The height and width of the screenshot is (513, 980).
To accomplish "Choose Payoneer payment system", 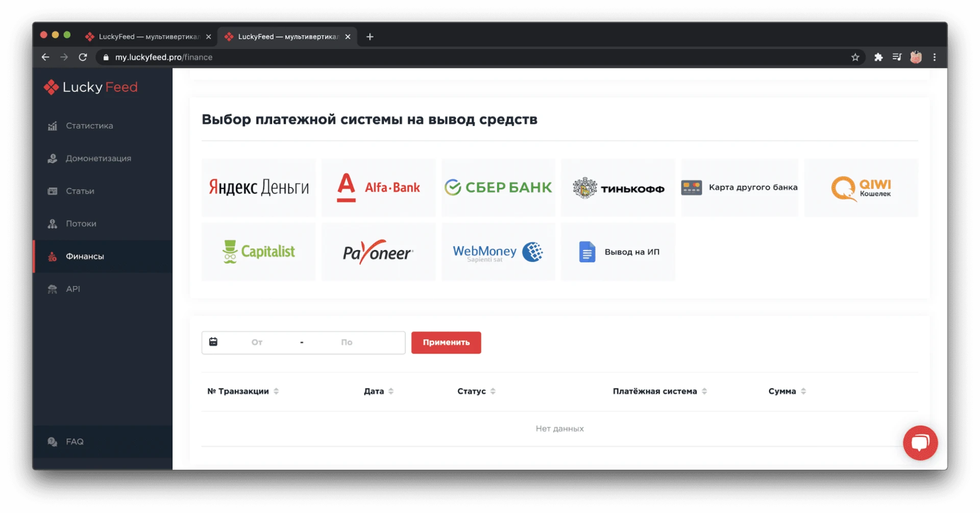I will pos(379,252).
